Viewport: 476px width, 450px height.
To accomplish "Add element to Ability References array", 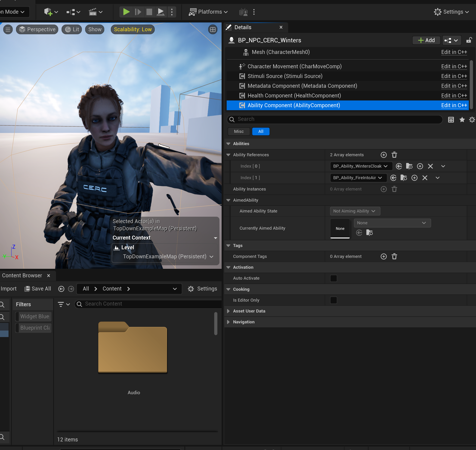I will click(x=383, y=155).
